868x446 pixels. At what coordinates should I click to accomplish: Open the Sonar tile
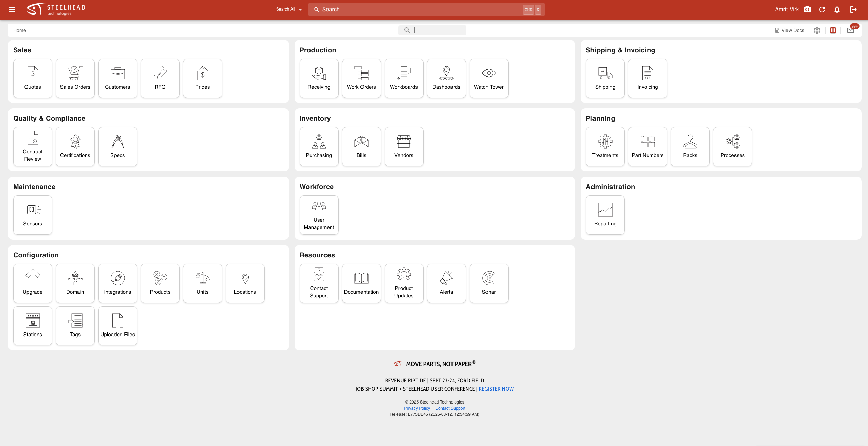point(489,283)
